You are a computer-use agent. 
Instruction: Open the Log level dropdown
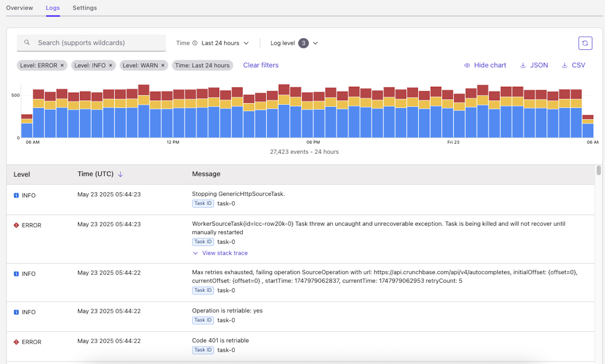(x=294, y=43)
